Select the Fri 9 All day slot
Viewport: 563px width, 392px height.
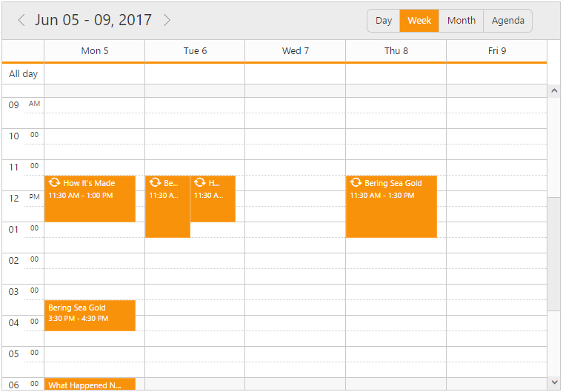pyautogui.click(x=496, y=74)
